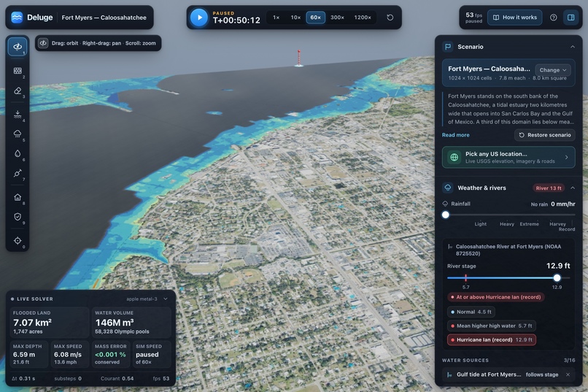Select the 60× speed option
The width and height of the screenshot is (588, 392).
pos(315,18)
